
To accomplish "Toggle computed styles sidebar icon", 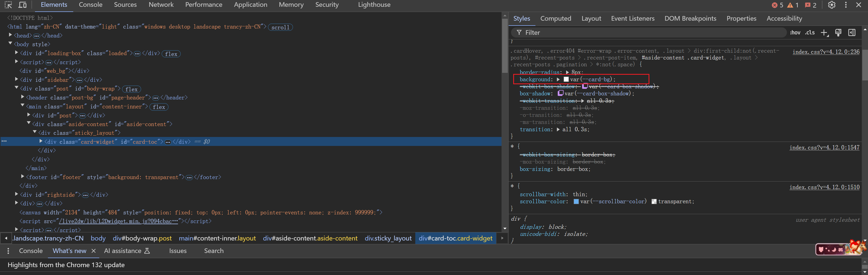I will click(x=852, y=32).
